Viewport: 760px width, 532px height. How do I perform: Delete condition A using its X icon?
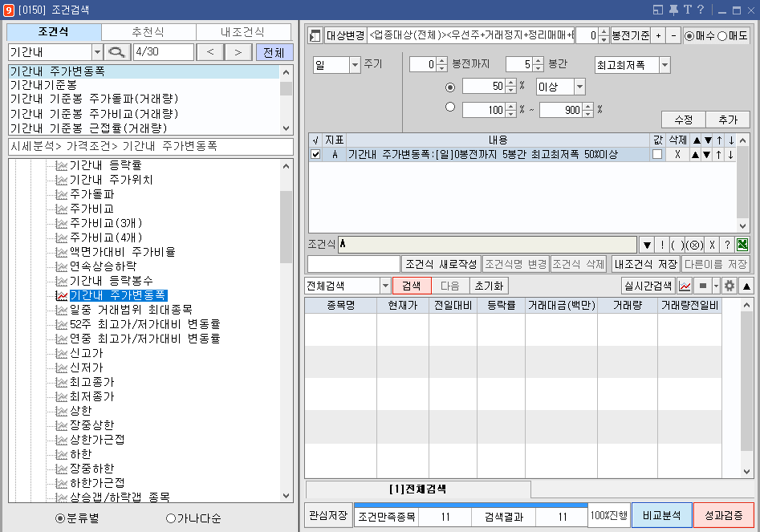678,154
